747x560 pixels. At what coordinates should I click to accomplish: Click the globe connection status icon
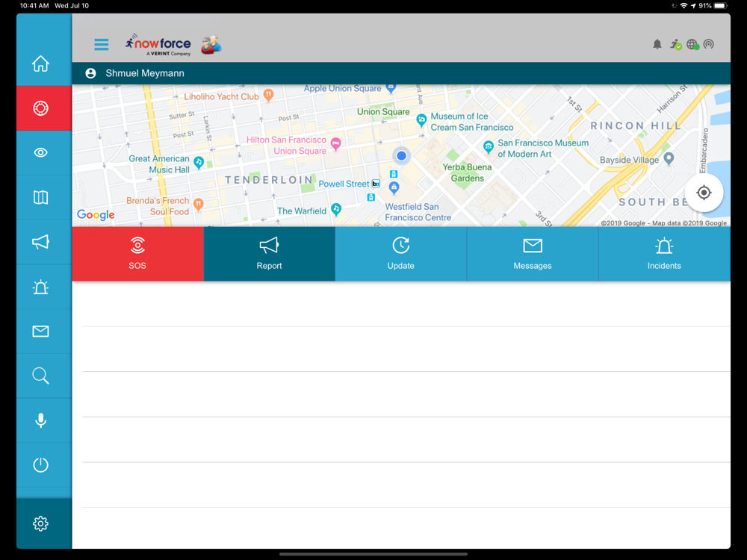point(692,45)
